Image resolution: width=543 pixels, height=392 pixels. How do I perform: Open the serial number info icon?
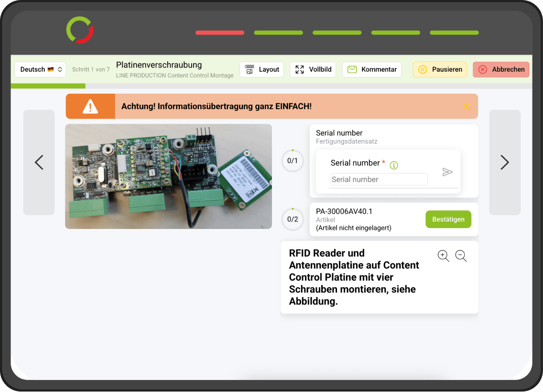(393, 165)
